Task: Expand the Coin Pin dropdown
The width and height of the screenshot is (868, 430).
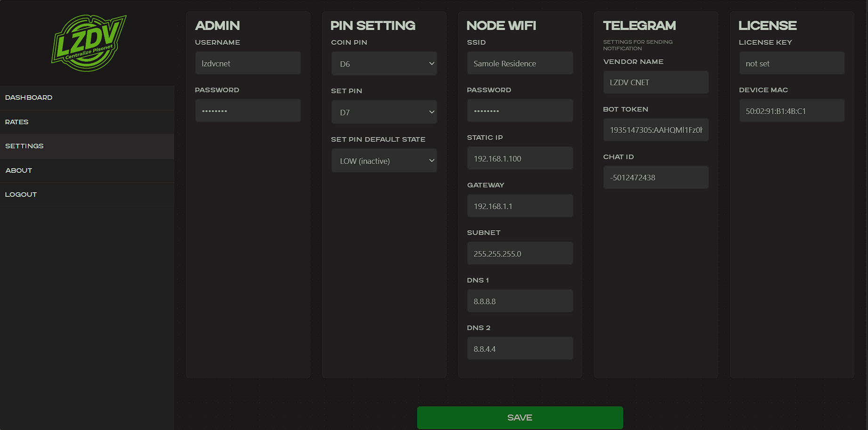Action: pyautogui.click(x=384, y=64)
